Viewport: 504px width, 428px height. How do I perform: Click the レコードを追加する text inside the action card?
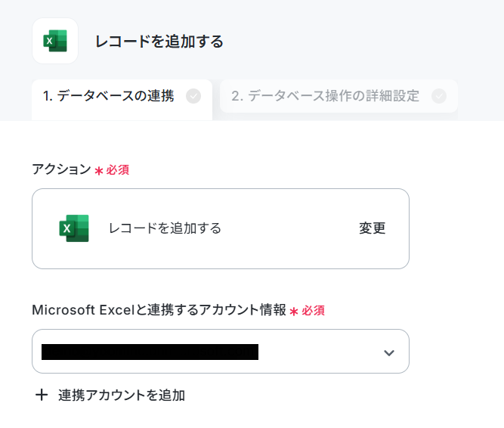click(165, 228)
